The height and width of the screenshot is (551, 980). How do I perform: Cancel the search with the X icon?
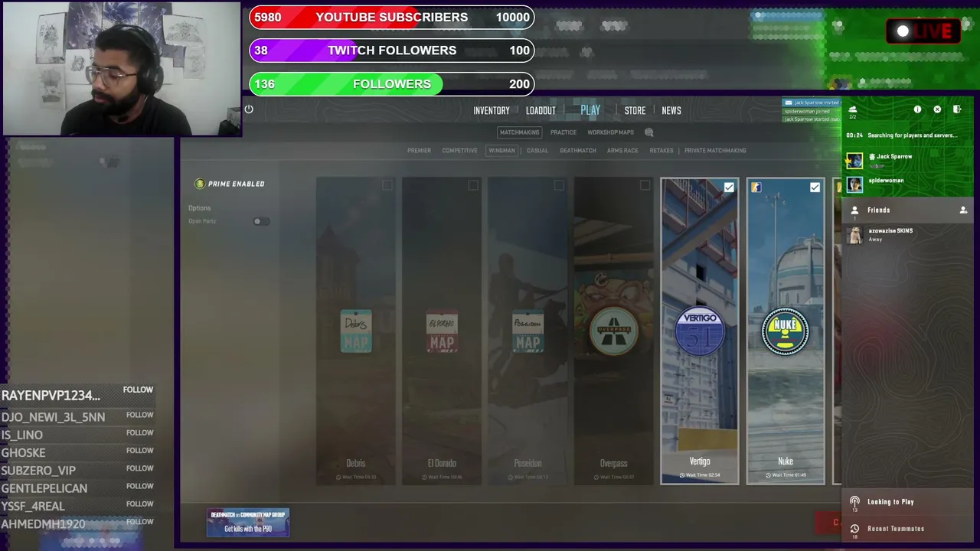click(x=937, y=109)
